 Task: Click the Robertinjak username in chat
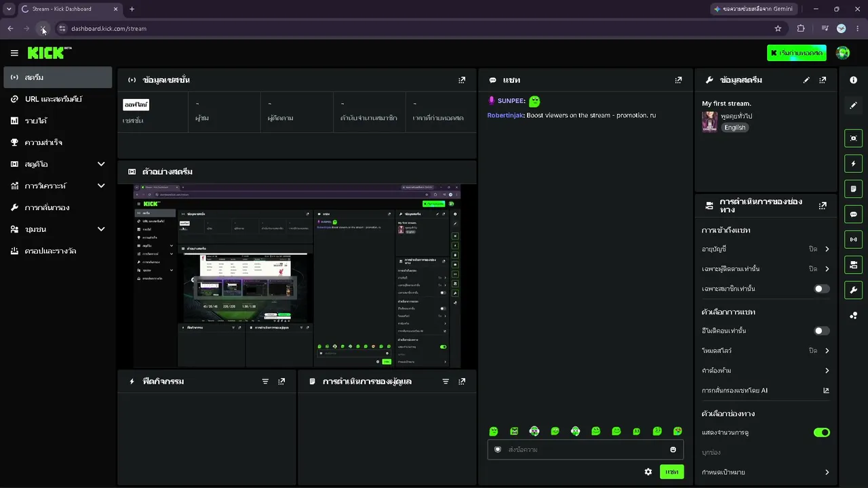505,115
